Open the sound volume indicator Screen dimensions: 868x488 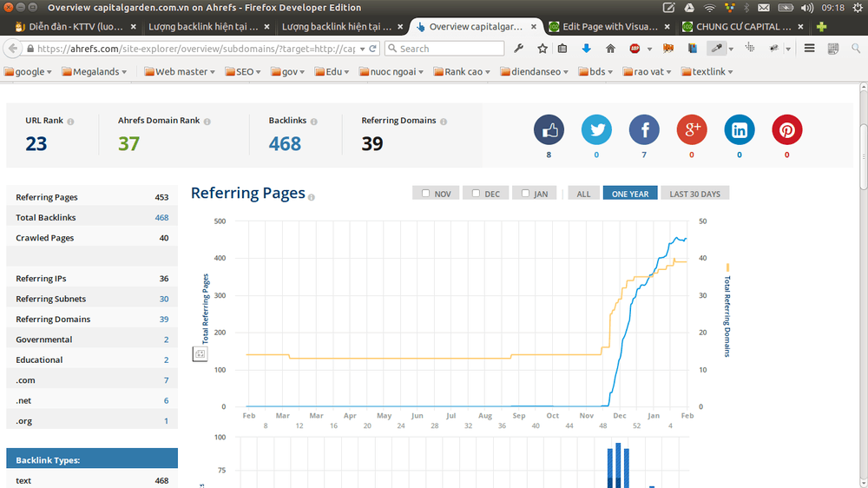807,8
